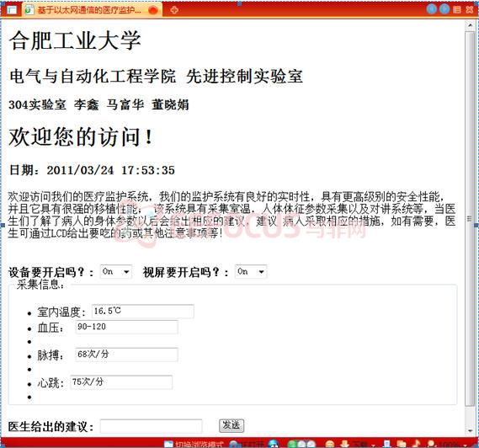Click the forward navigation round button

coord(444,9)
